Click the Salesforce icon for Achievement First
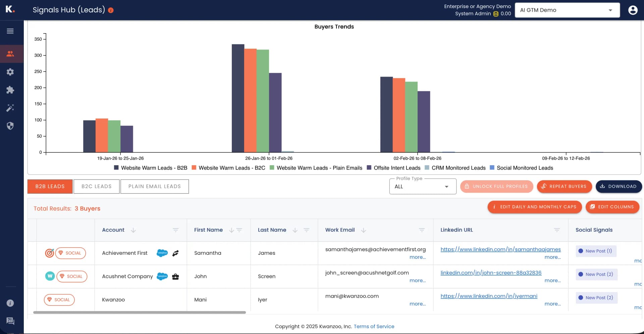Screen dimensions: 644x334 click(162, 253)
